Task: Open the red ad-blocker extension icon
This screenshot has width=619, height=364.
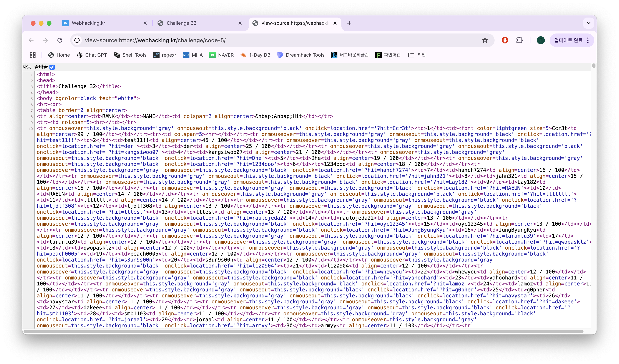Action: [x=505, y=40]
